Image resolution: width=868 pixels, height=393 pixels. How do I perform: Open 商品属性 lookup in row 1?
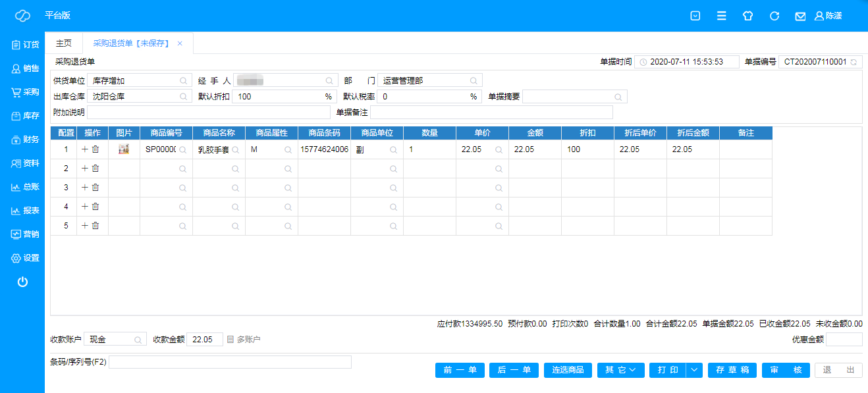pyautogui.click(x=288, y=149)
